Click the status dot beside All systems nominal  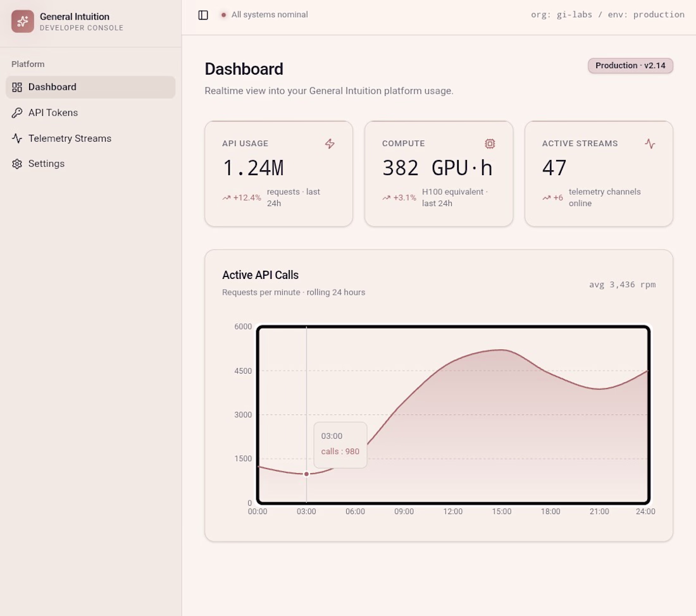tap(224, 15)
